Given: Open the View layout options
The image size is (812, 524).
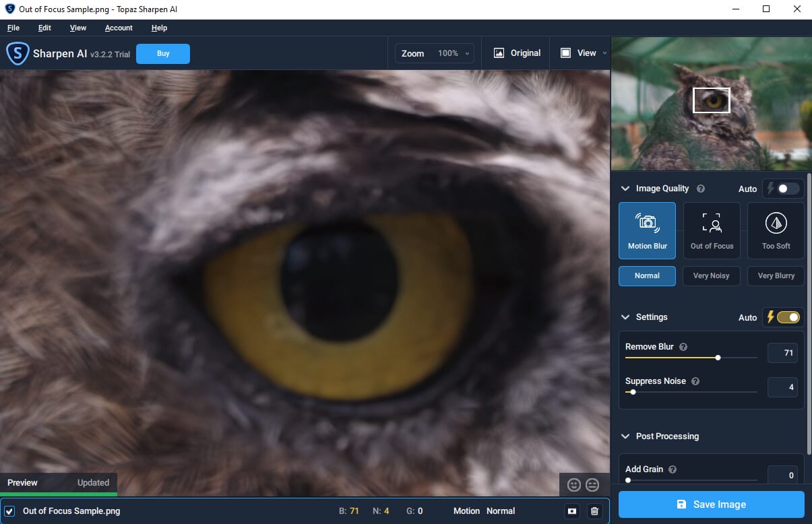Looking at the screenshot, I should click(584, 53).
